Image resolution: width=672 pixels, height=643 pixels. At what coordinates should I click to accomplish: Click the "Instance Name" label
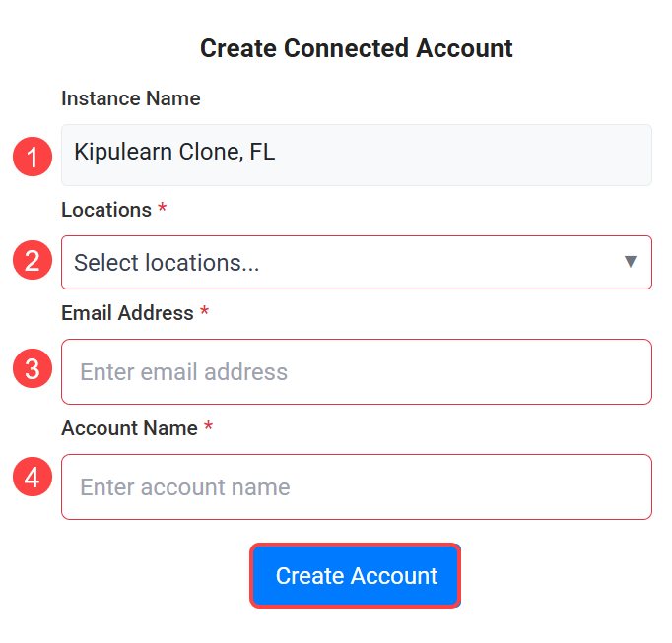coord(130,98)
